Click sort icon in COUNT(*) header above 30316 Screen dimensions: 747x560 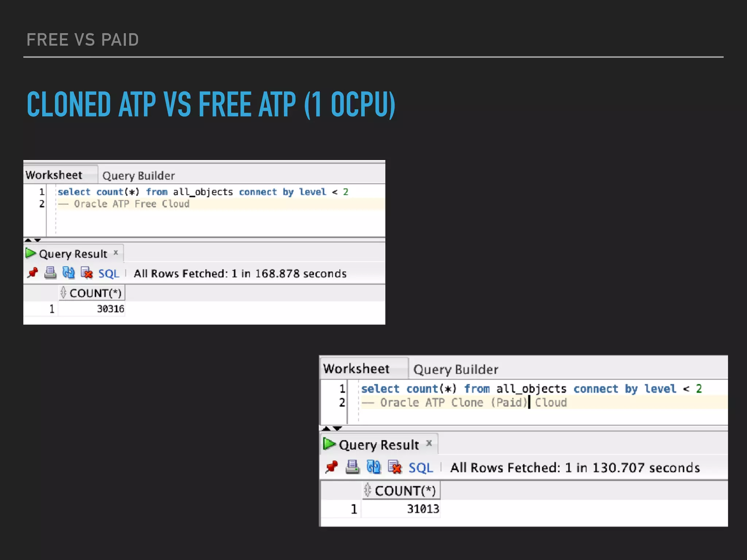[x=63, y=292]
